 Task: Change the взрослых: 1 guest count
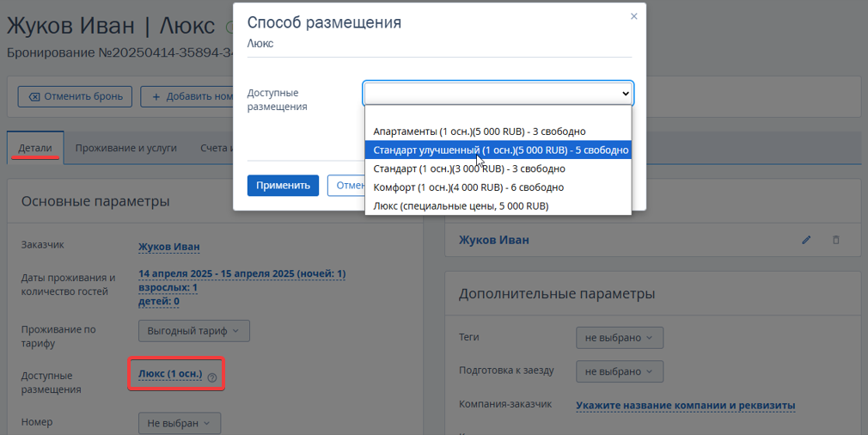168,287
